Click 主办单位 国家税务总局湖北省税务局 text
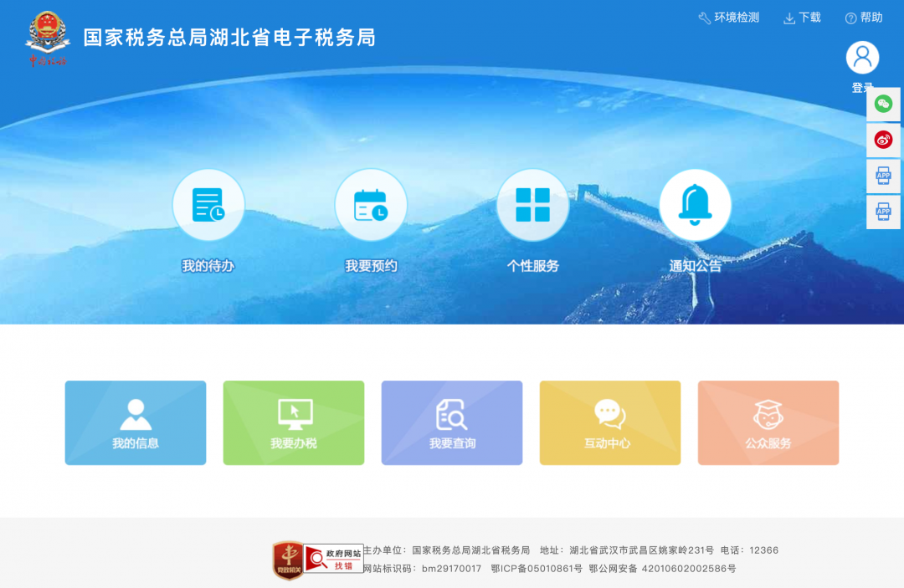904x588 pixels. point(446,550)
